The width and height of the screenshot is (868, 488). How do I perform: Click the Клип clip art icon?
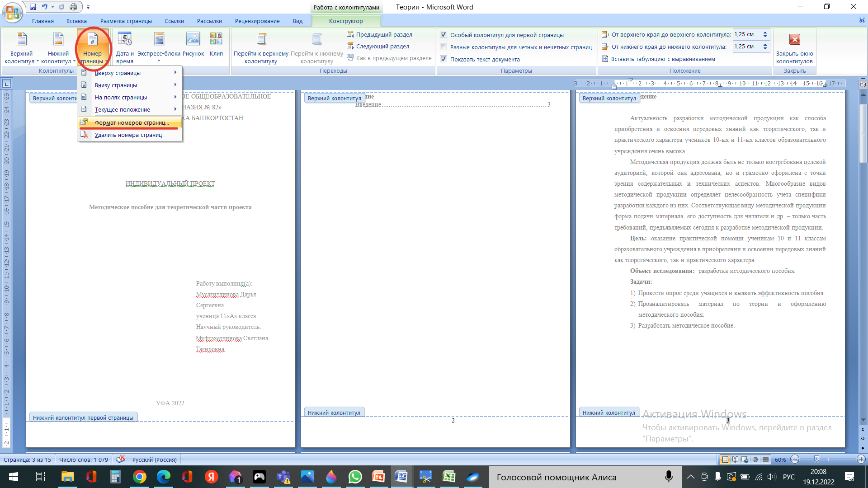tap(216, 40)
